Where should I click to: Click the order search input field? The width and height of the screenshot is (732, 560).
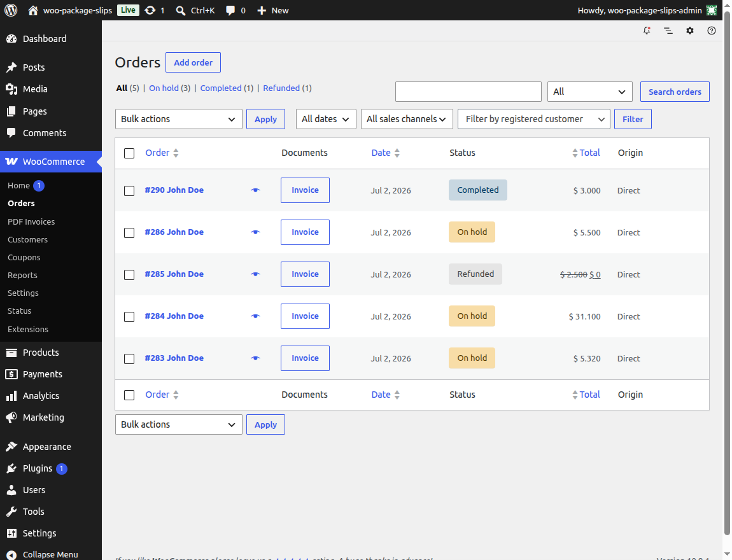click(x=468, y=92)
